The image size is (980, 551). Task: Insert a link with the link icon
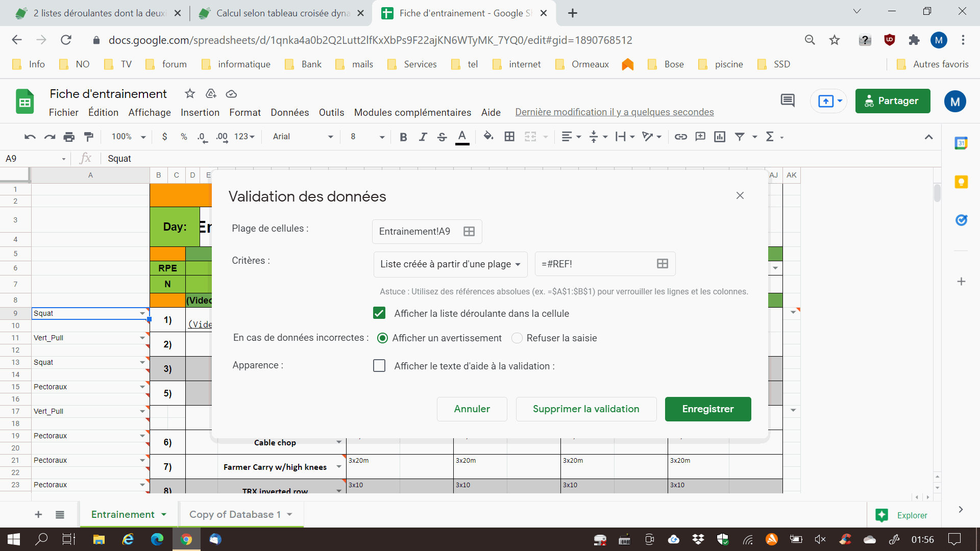tap(680, 137)
